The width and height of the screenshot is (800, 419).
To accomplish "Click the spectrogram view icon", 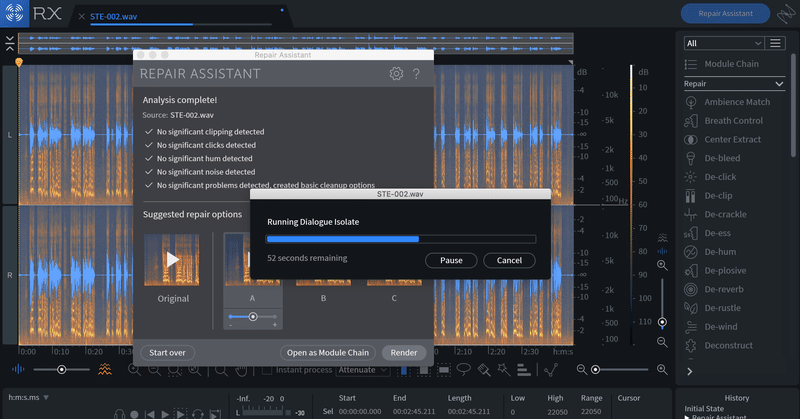I will tap(105, 369).
